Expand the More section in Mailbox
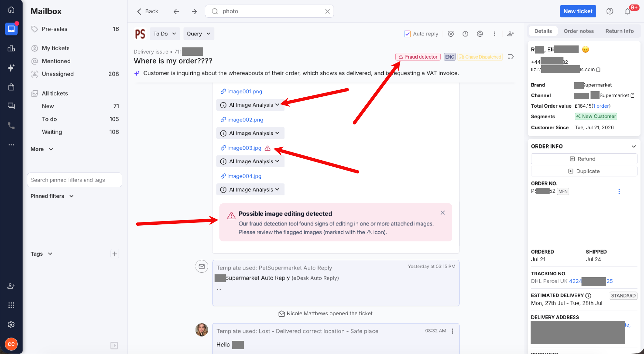This screenshot has width=644, height=354. (x=42, y=149)
